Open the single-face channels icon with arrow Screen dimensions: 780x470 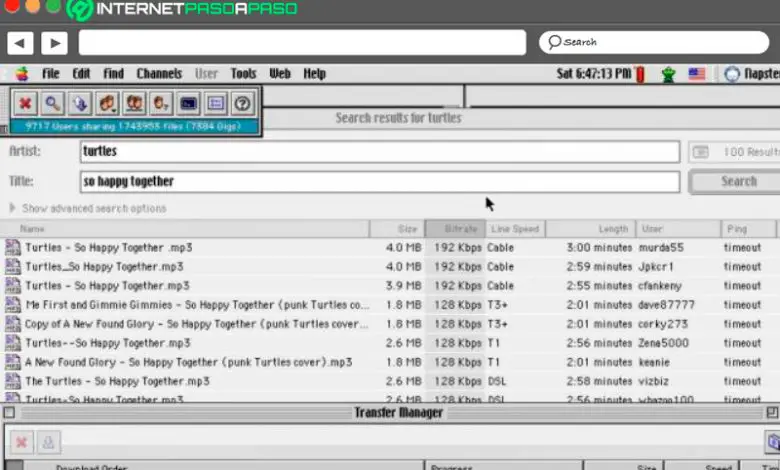point(107,103)
